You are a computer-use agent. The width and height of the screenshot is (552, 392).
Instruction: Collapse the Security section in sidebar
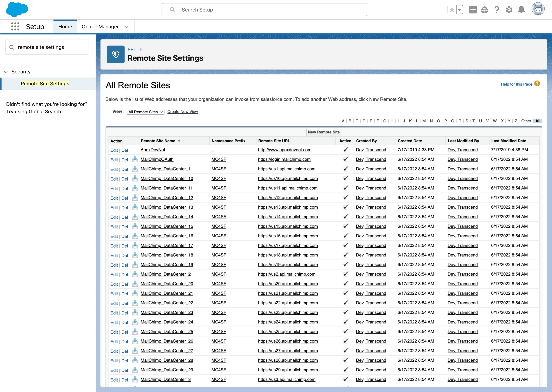click(x=6, y=71)
